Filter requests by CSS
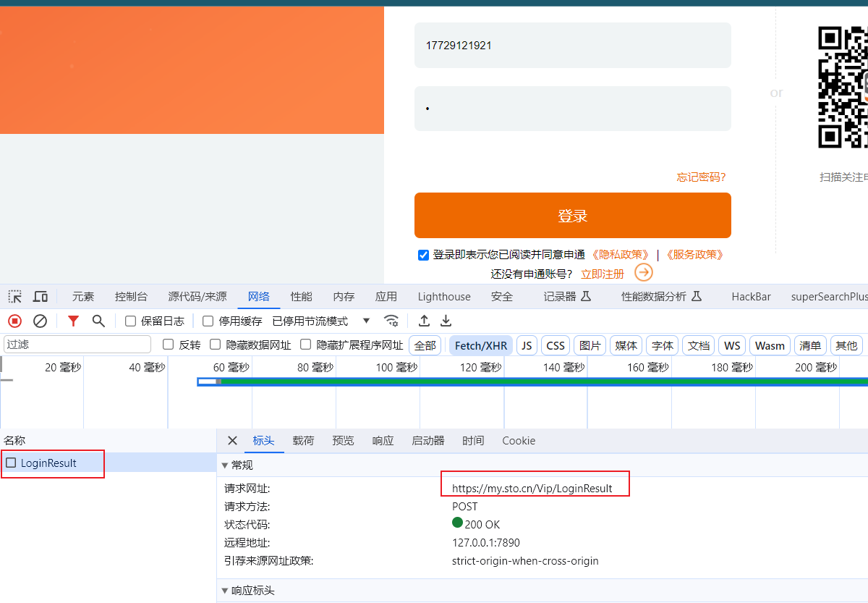Viewport: 868px width, 603px height. pos(556,345)
